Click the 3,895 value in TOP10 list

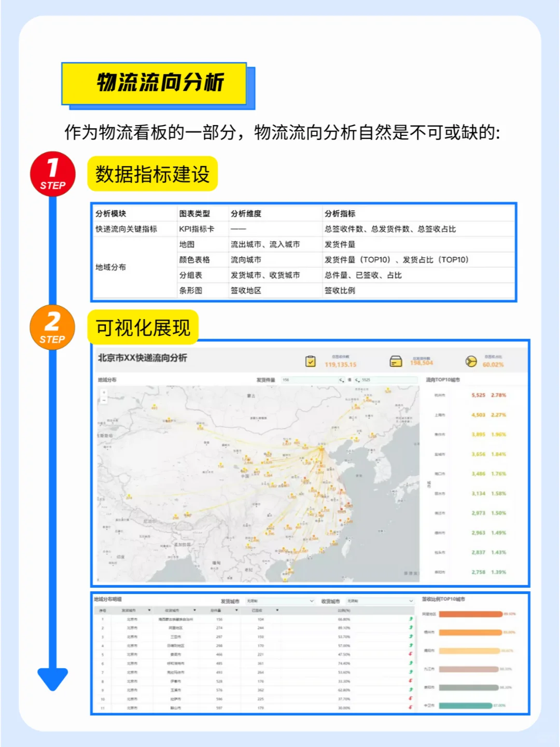[x=478, y=435]
